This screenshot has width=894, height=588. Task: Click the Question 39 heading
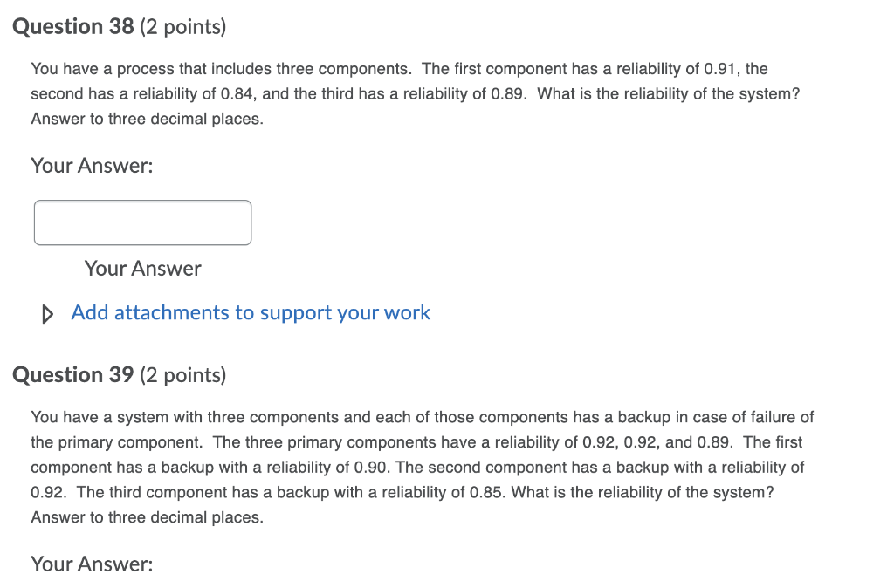(x=73, y=374)
